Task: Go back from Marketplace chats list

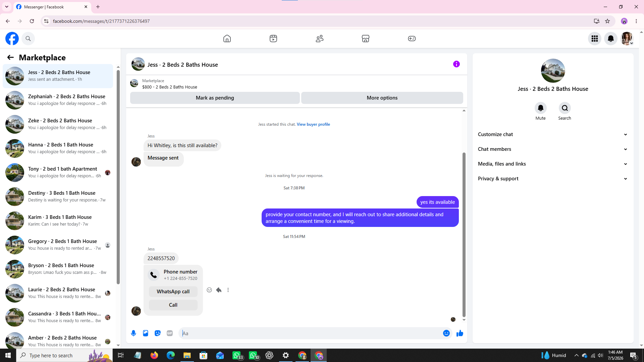Action: pyautogui.click(x=10, y=57)
